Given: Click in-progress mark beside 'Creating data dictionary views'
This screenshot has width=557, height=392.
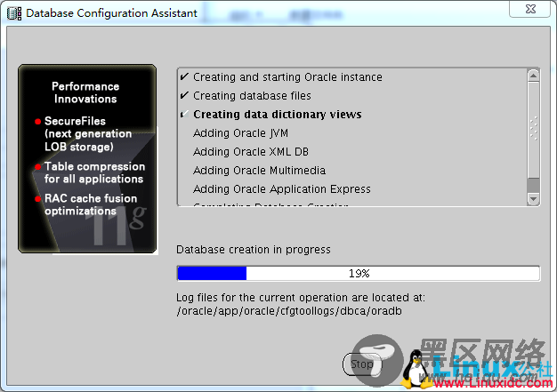Looking at the screenshot, I should coord(184,114).
